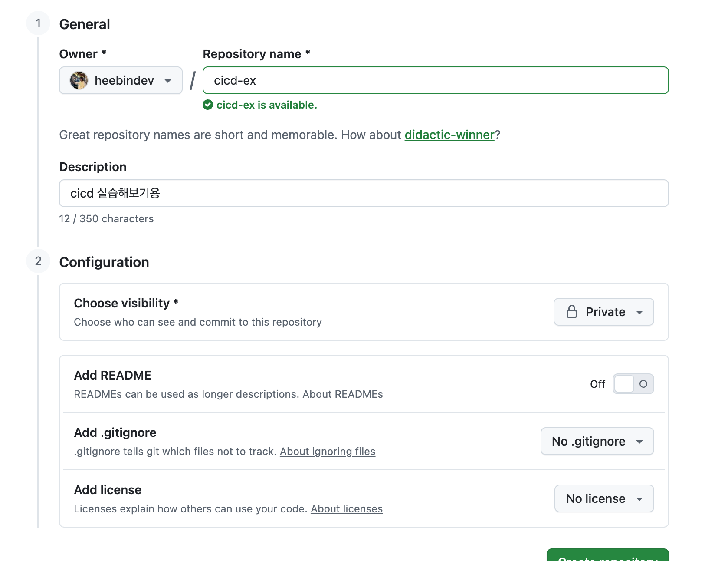Click the caret arrow on No .gitignore
Viewport: 728px width, 561px height.
(639, 442)
